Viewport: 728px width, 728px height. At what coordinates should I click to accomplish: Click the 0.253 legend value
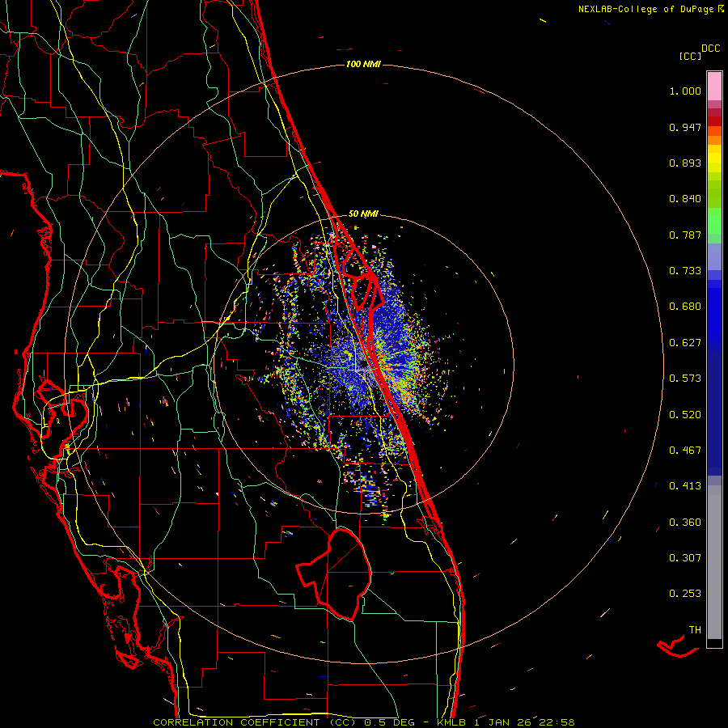click(685, 594)
